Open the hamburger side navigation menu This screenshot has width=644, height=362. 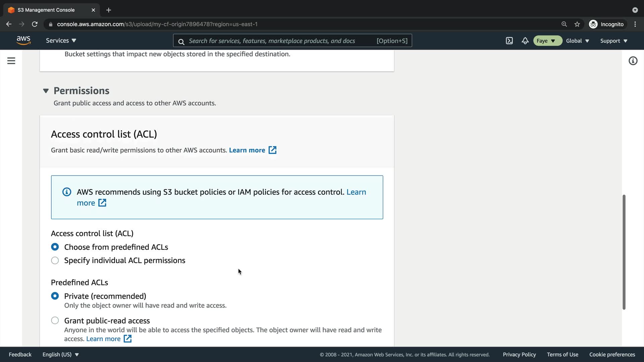(x=11, y=61)
